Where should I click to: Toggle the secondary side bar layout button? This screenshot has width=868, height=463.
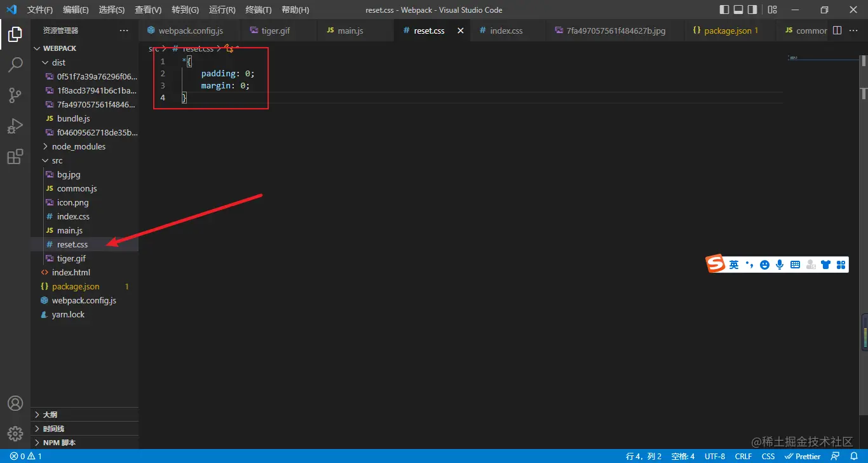click(752, 10)
